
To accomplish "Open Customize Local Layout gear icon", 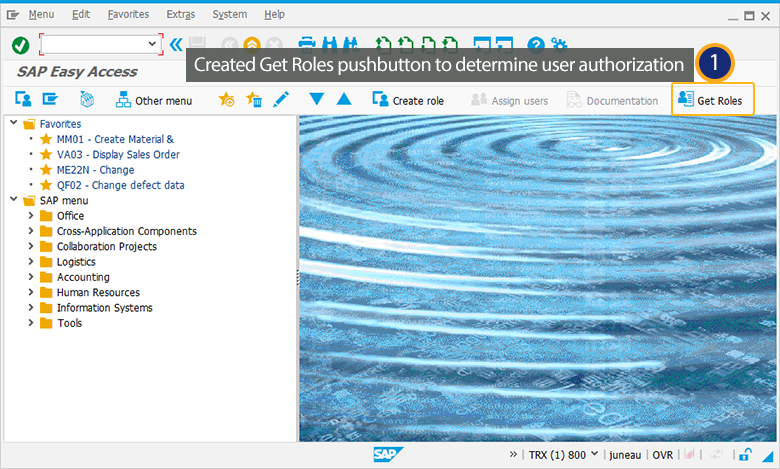I will pyautogui.click(x=559, y=45).
